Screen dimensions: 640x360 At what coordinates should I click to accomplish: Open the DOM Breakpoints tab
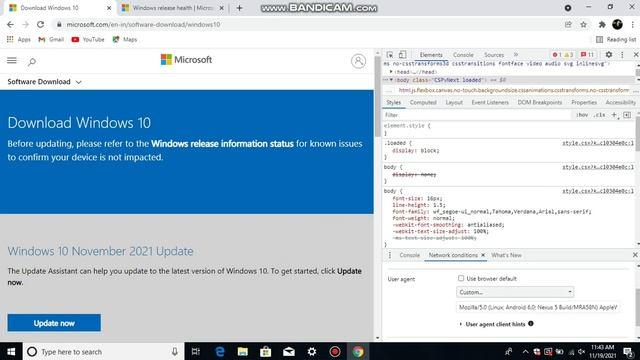pos(540,102)
